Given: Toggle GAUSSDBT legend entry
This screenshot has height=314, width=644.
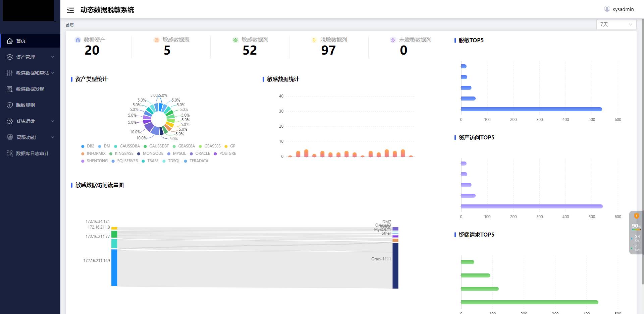Looking at the screenshot, I should [156, 146].
